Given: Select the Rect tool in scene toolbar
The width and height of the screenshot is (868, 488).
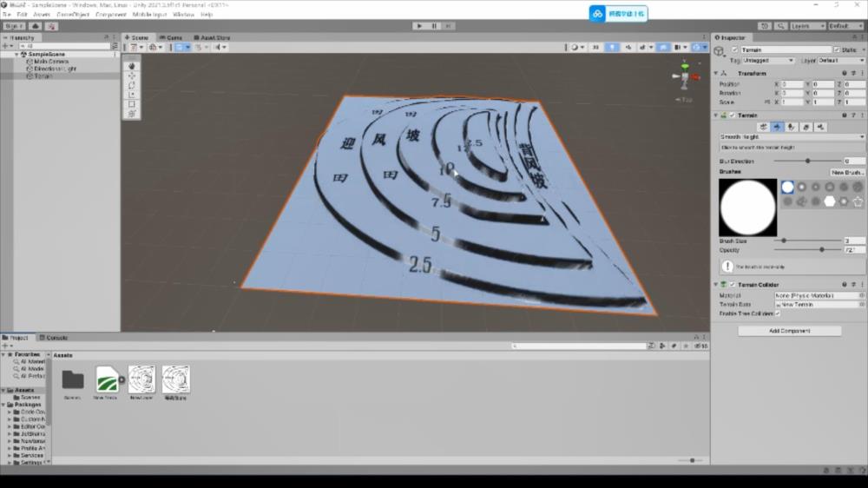Looking at the screenshot, I should pos(132,103).
